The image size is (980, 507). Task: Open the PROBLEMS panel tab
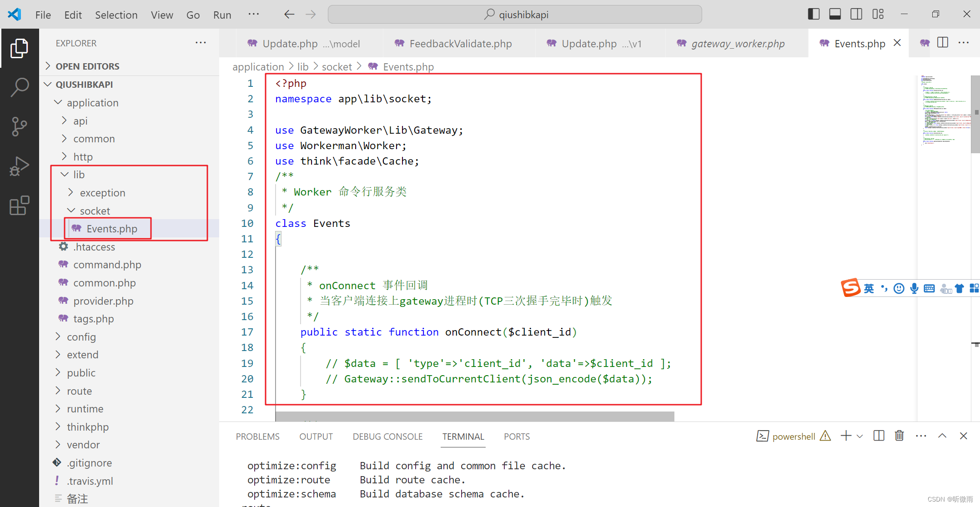coord(257,437)
